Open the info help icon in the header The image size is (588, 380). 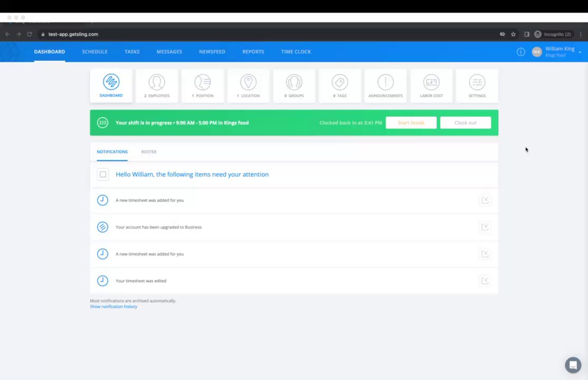click(521, 52)
